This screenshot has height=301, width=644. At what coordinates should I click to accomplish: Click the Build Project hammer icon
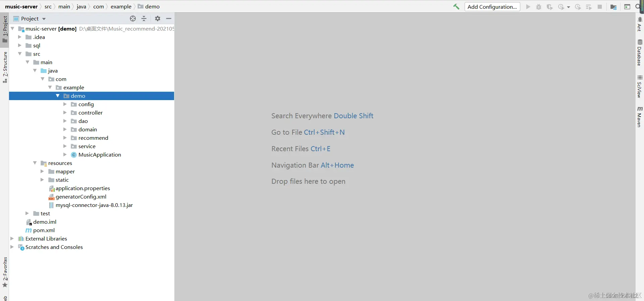pos(456,7)
